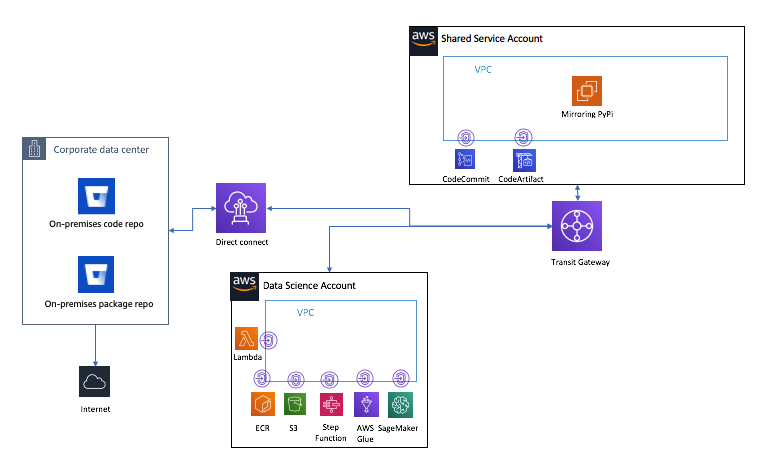Select the SageMaker icon
The width and height of the screenshot is (766, 453).
400,405
